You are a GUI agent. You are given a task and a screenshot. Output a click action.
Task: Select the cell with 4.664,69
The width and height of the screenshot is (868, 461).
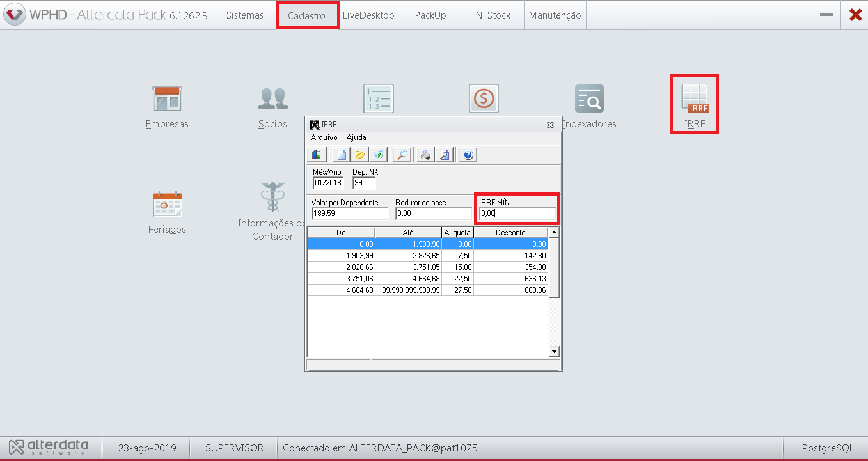[341, 290]
